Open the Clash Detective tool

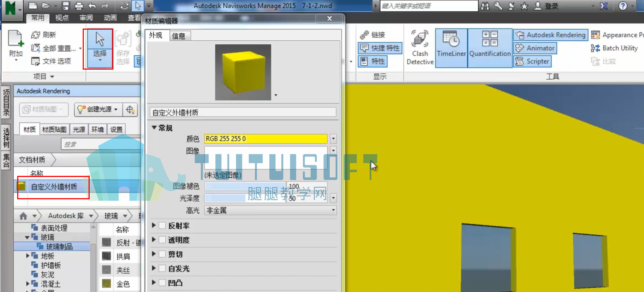pos(420,48)
